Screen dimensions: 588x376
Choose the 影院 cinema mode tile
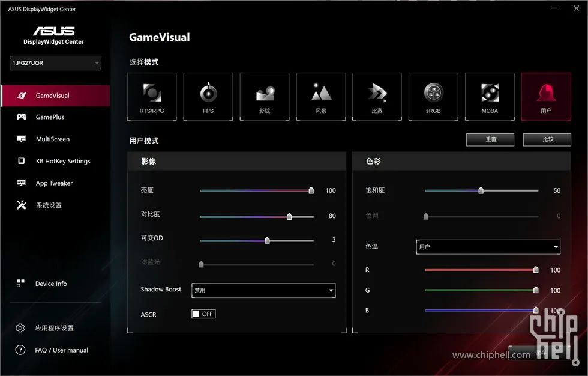[x=265, y=97]
